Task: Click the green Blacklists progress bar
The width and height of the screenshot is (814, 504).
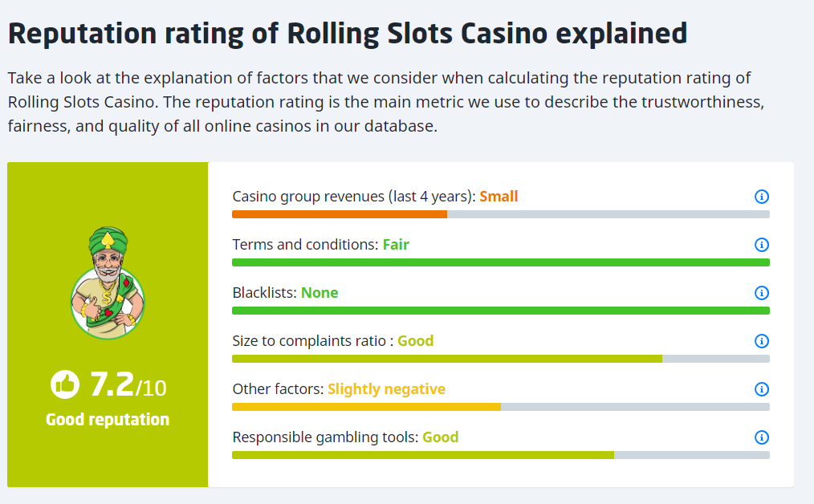Action: 500,311
